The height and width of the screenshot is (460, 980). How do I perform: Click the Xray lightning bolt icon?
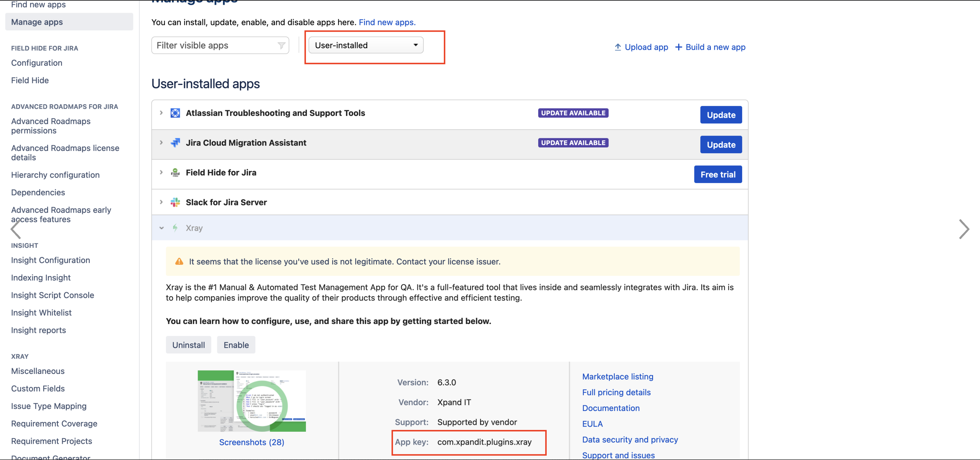(x=175, y=228)
